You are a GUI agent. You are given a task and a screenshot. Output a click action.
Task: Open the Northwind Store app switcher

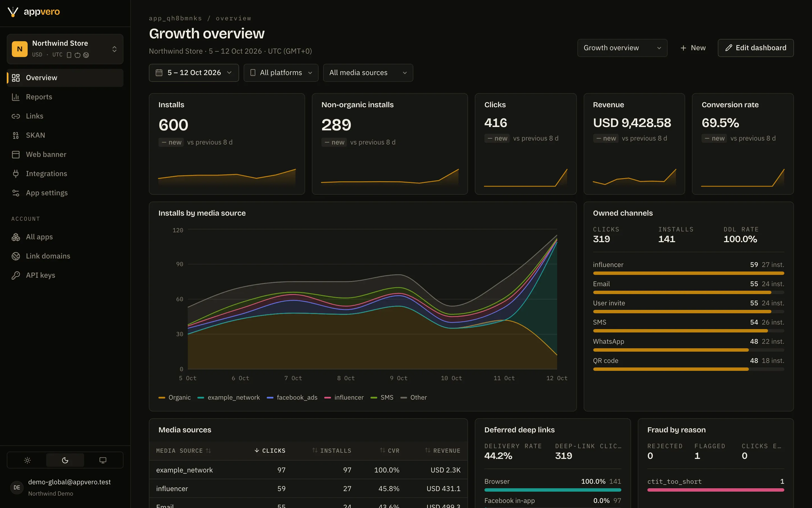coord(65,49)
